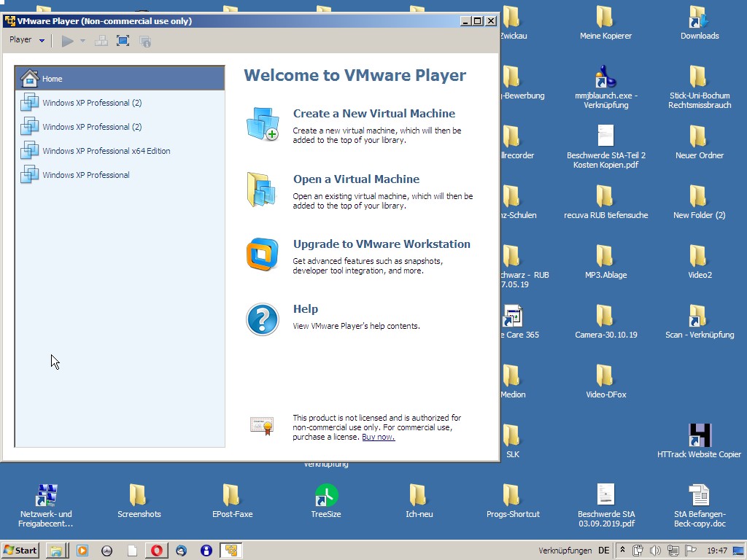Click the Opera icon in the taskbar
The height and width of the screenshot is (560, 747).
(156, 551)
